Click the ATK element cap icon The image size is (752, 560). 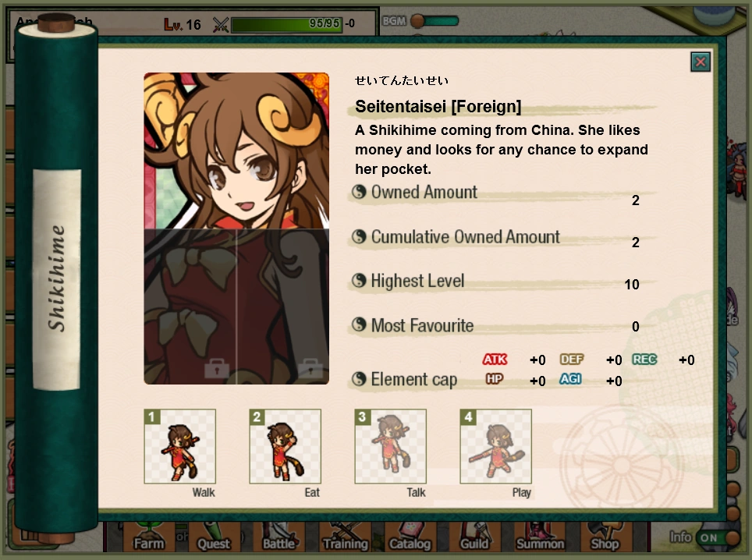495,359
